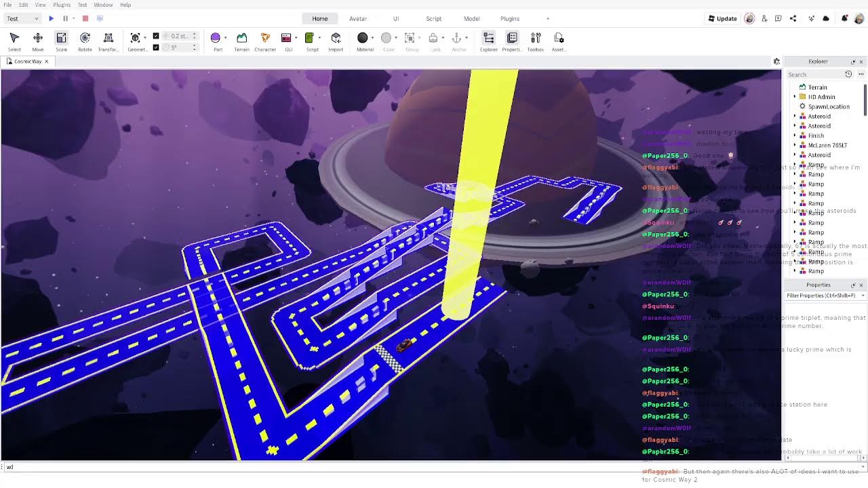This screenshot has width=868, height=488.
Task: Open the Test mode dropdown
Action: [x=22, y=18]
